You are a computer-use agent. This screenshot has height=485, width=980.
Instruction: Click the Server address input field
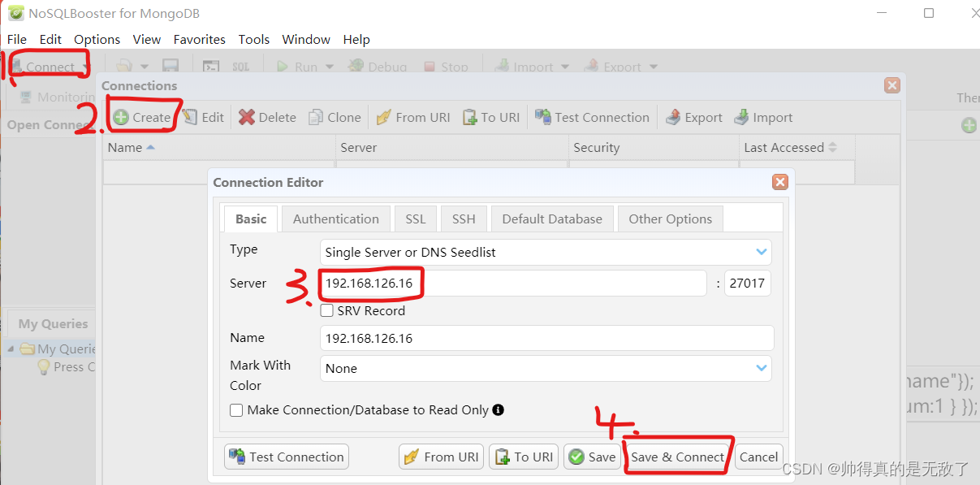514,283
